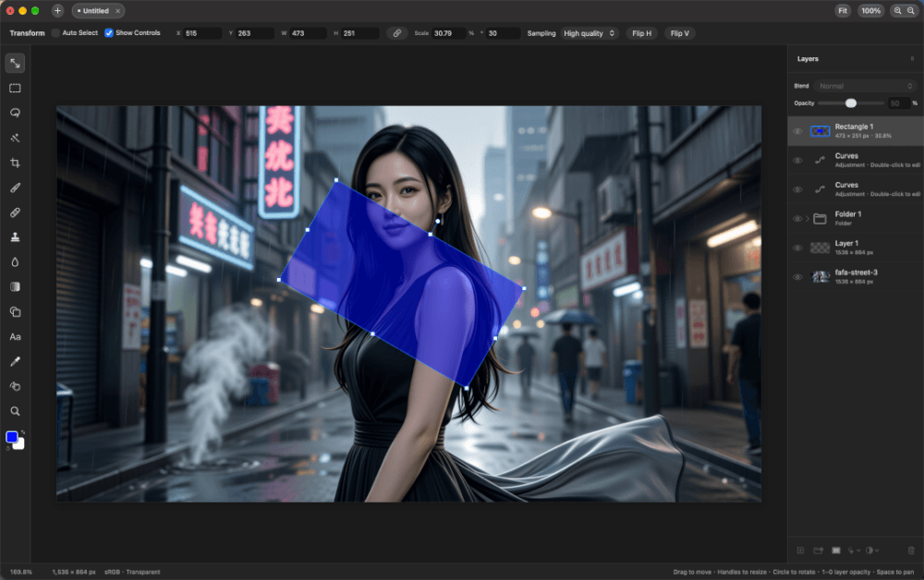
Task: Open the Blend mode dropdown
Action: [865, 86]
